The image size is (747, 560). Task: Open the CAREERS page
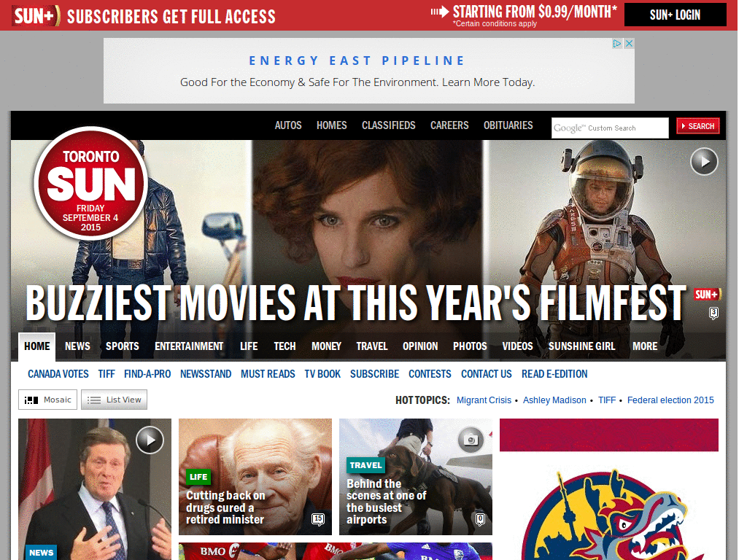click(x=449, y=125)
